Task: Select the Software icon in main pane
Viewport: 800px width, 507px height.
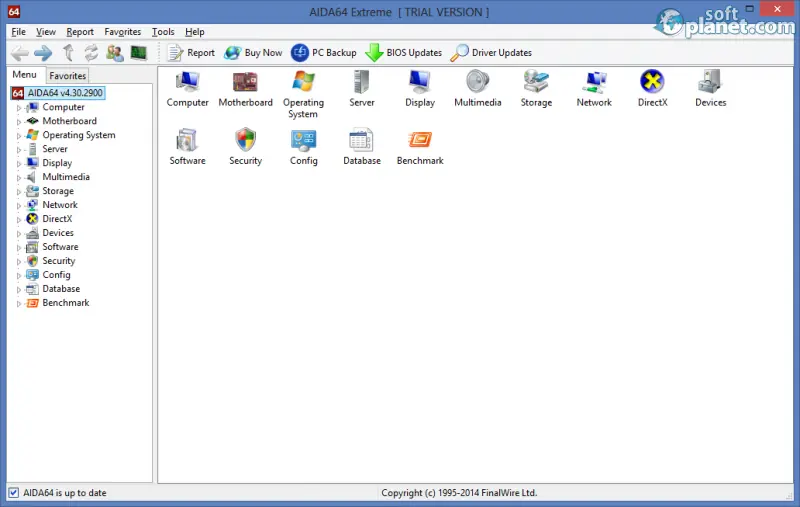Action: pyautogui.click(x=187, y=140)
